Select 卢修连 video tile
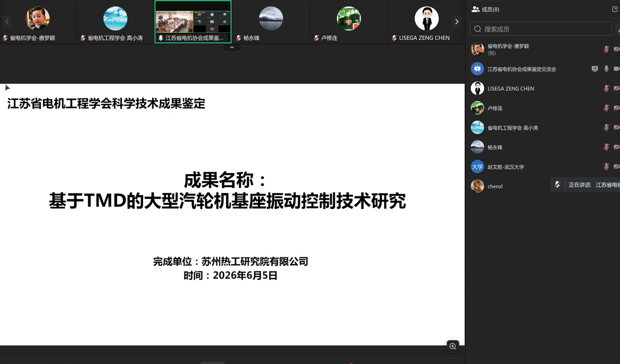The height and width of the screenshot is (364, 620). (x=349, y=22)
